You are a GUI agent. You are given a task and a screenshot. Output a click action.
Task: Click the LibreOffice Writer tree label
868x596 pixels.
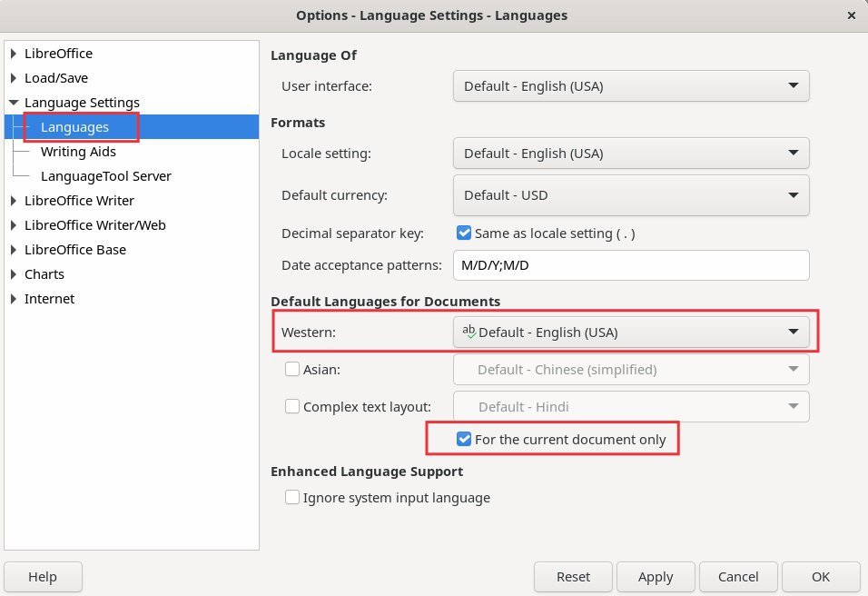point(79,201)
